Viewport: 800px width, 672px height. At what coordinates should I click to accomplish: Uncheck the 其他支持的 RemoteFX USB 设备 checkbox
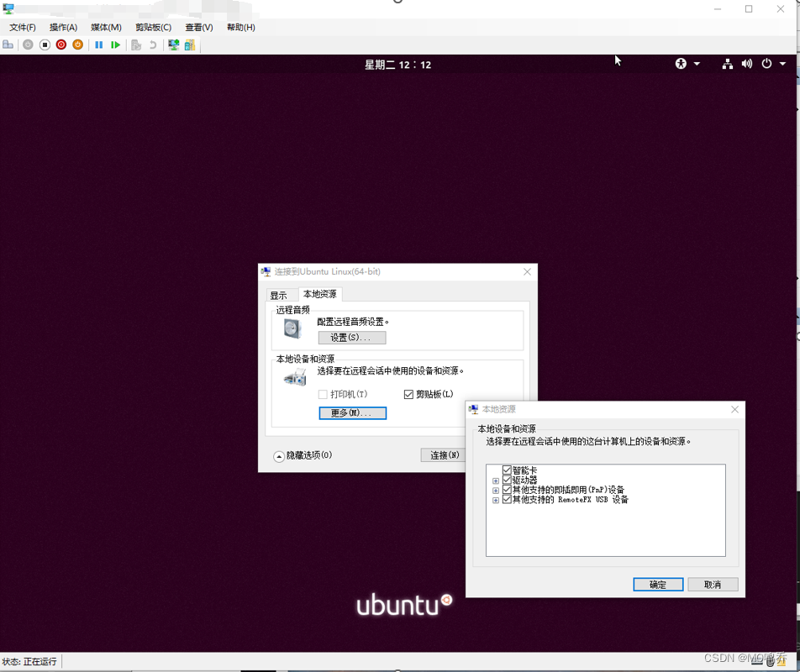pyautogui.click(x=507, y=500)
